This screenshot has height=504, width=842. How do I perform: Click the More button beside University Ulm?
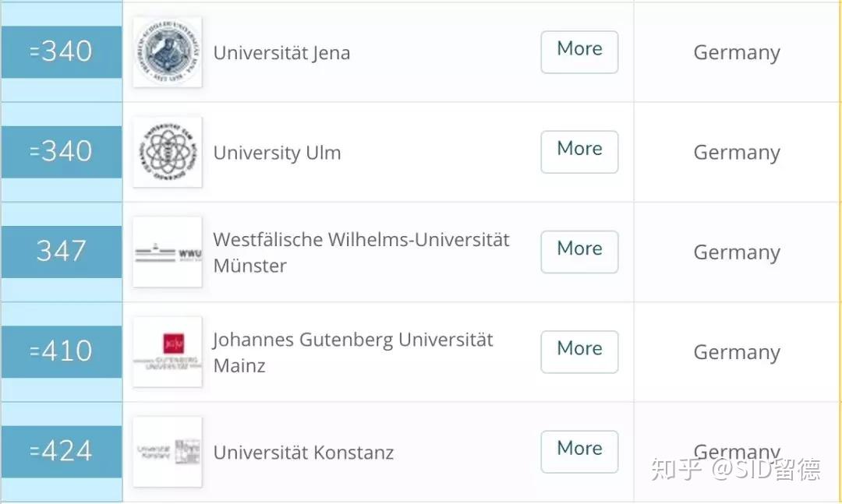pos(579,152)
